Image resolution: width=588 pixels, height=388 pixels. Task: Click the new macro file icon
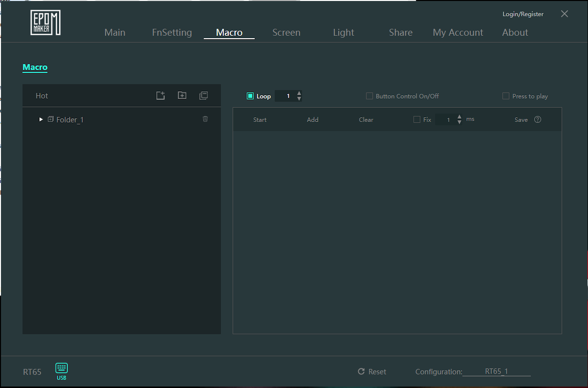point(160,96)
